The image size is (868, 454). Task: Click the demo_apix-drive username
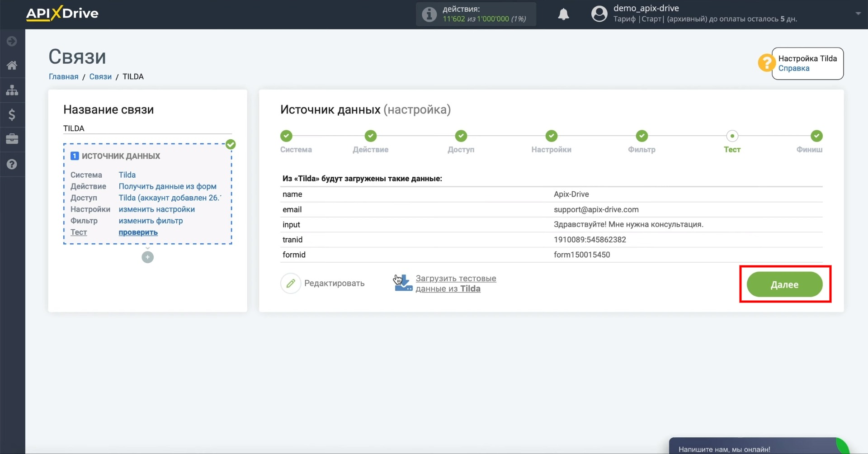click(646, 8)
